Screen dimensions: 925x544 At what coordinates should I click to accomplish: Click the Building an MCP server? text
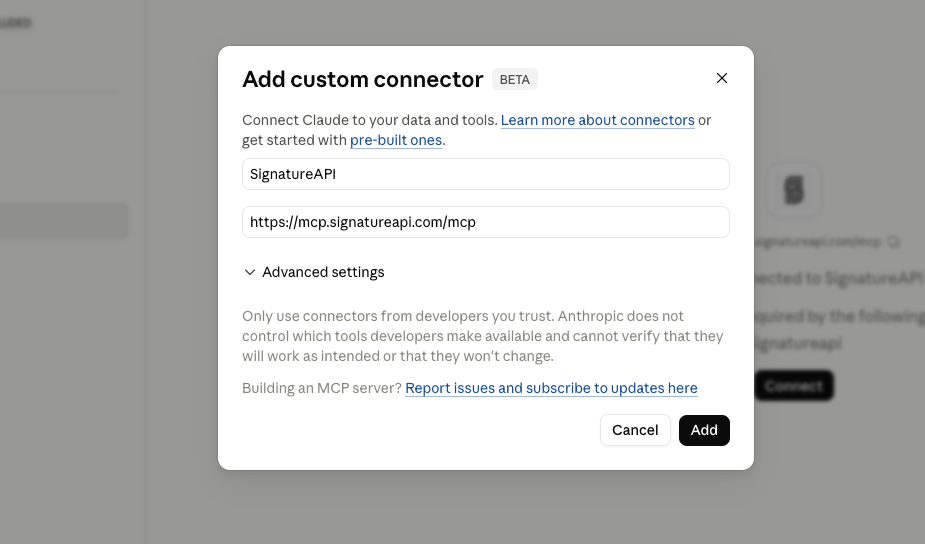[x=322, y=388]
